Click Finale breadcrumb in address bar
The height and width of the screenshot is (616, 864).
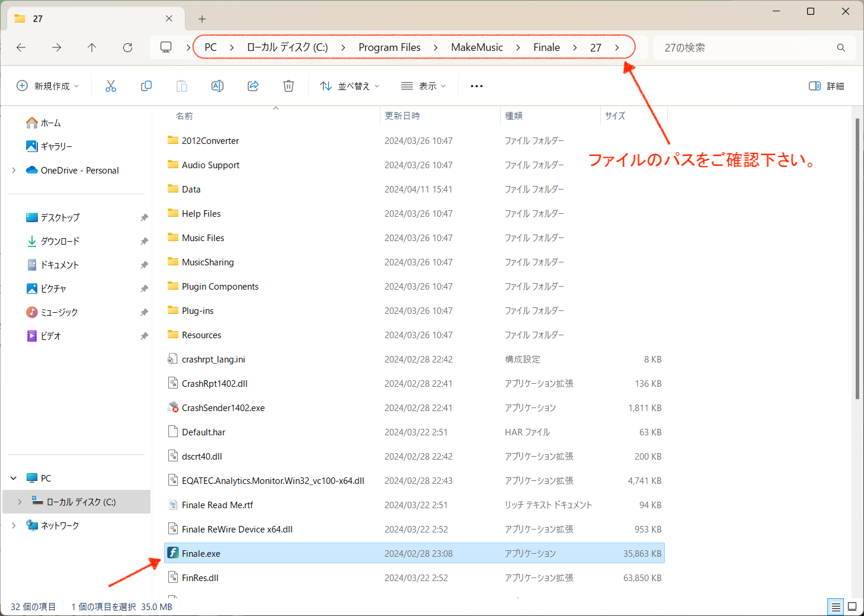point(546,47)
